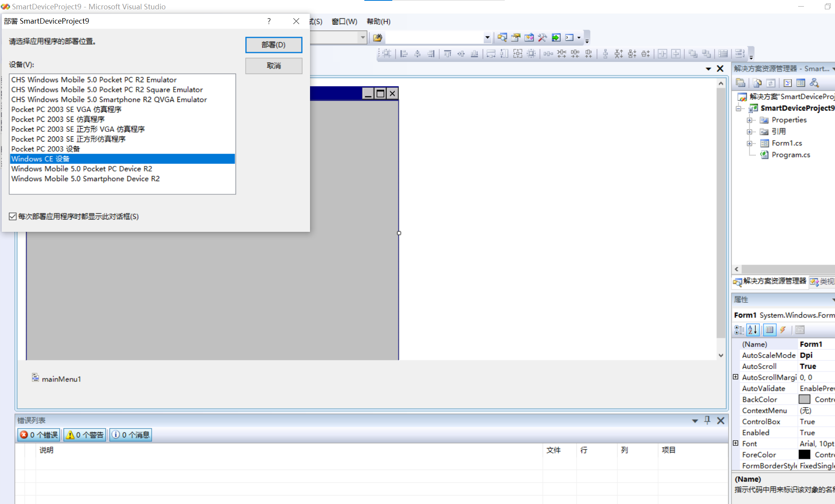Toggle the error list 0 warnings filter
The height and width of the screenshot is (504, 835).
(85, 435)
